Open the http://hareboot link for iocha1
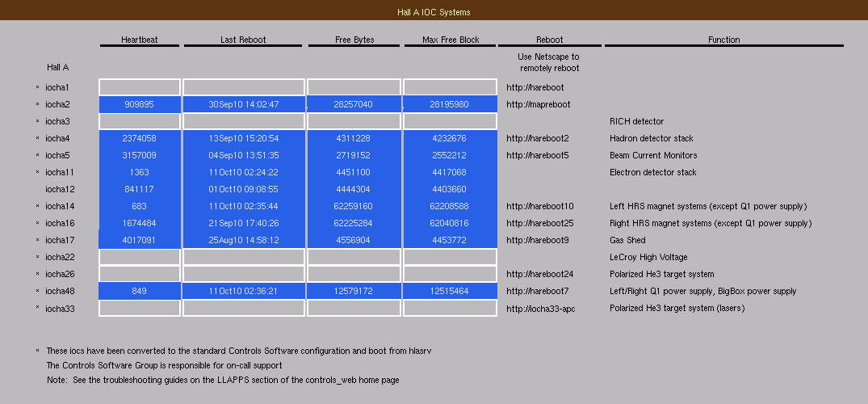The height and width of the screenshot is (404, 868). click(535, 87)
